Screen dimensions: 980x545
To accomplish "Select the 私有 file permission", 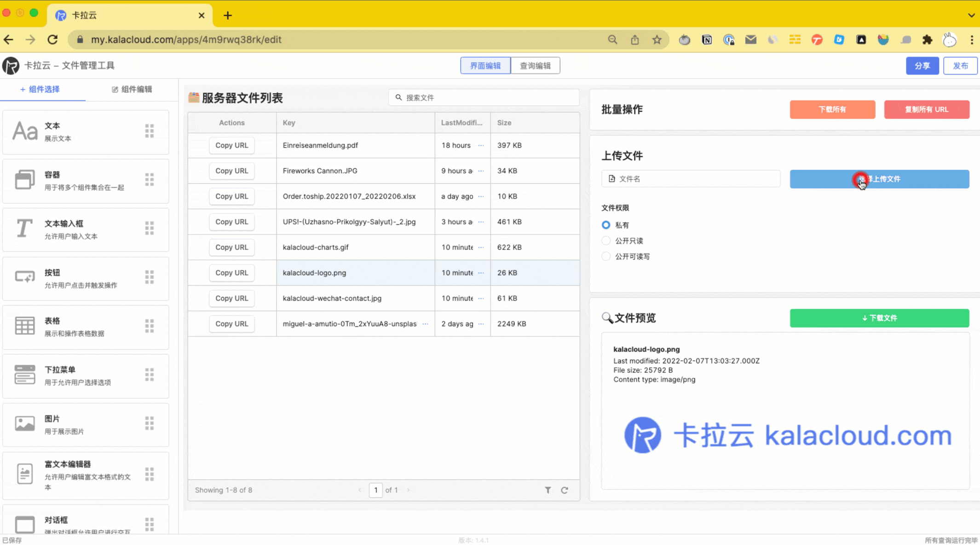I will pyautogui.click(x=605, y=225).
